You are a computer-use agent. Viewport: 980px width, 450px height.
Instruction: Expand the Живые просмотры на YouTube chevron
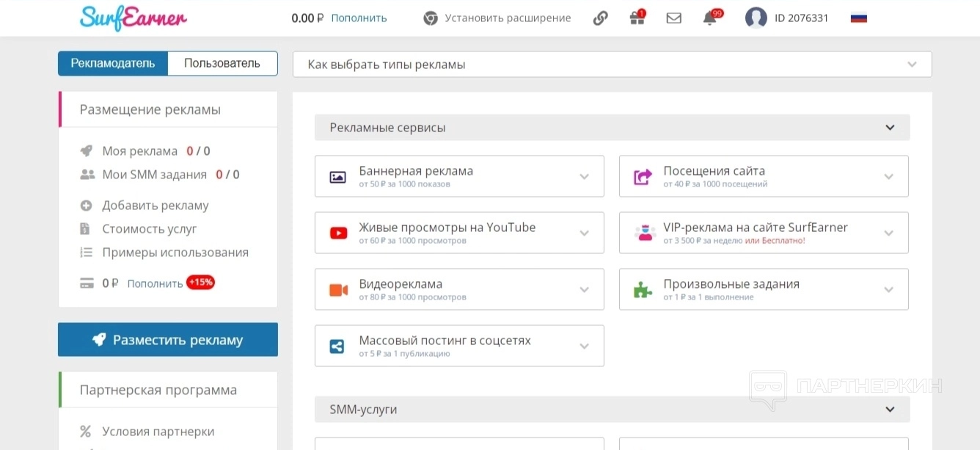pos(584,233)
